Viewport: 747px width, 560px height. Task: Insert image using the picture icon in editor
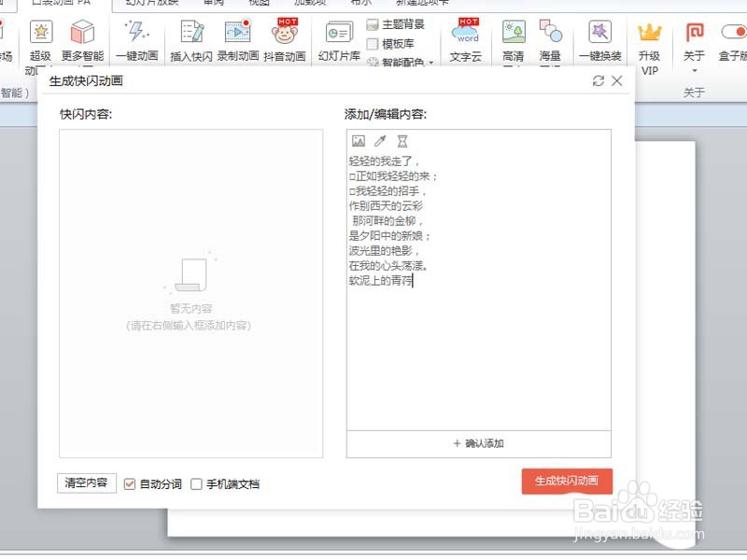[359, 141]
